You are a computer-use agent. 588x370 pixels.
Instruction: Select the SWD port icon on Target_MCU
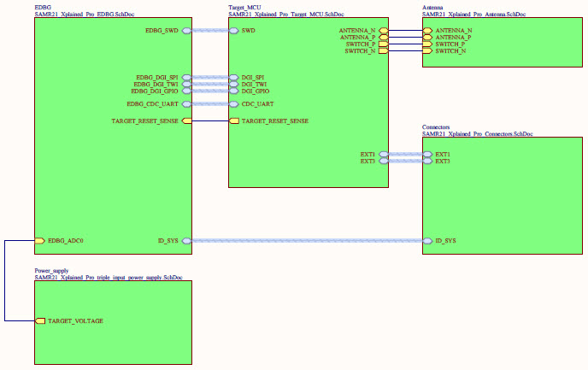pyautogui.click(x=233, y=31)
